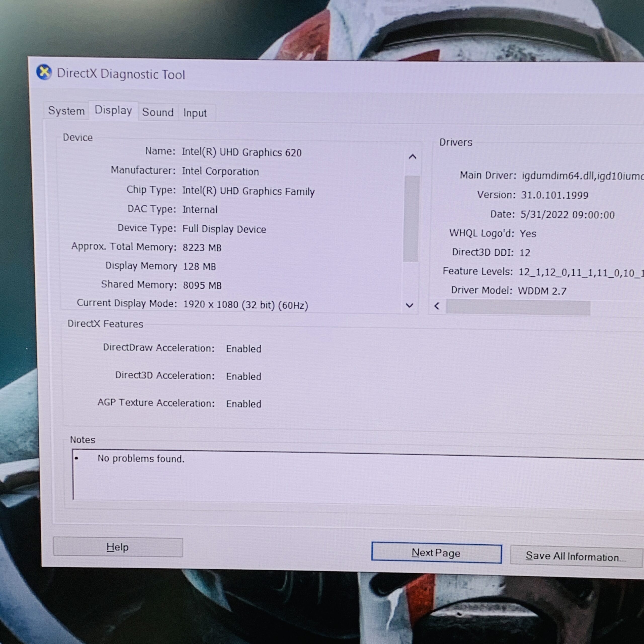Click Drivers panel left scroll arrow
Image resolution: width=644 pixels, height=644 pixels.
point(437,306)
